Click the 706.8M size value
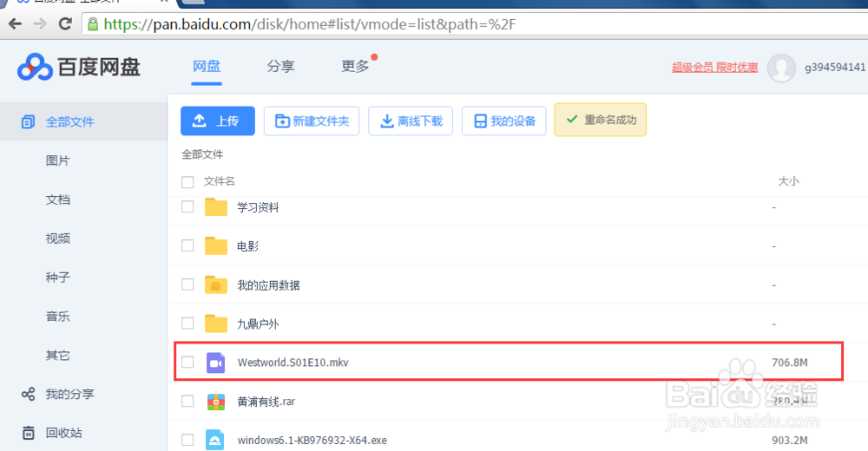868x451 pixels. tap(790, 363)
